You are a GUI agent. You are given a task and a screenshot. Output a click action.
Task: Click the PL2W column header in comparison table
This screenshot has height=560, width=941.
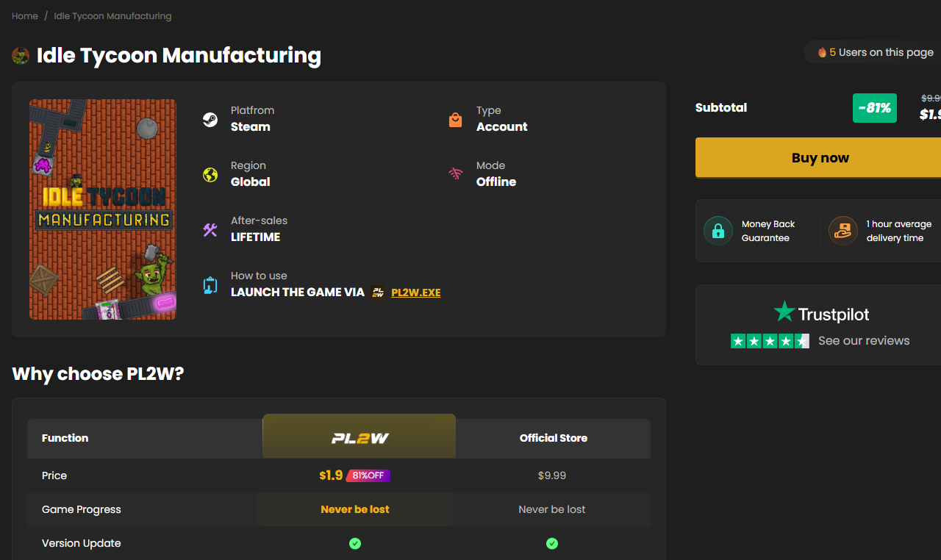pyautogui.click(x=359, y=437)
